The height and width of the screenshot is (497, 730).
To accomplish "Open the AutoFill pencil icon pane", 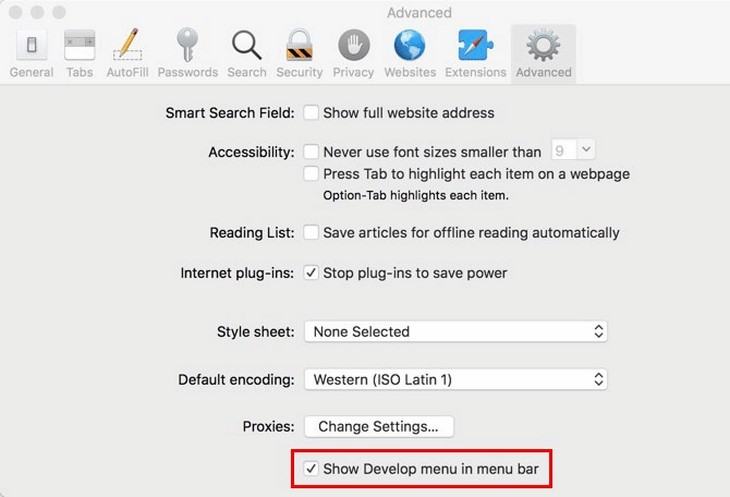I will tap(127, 54).
